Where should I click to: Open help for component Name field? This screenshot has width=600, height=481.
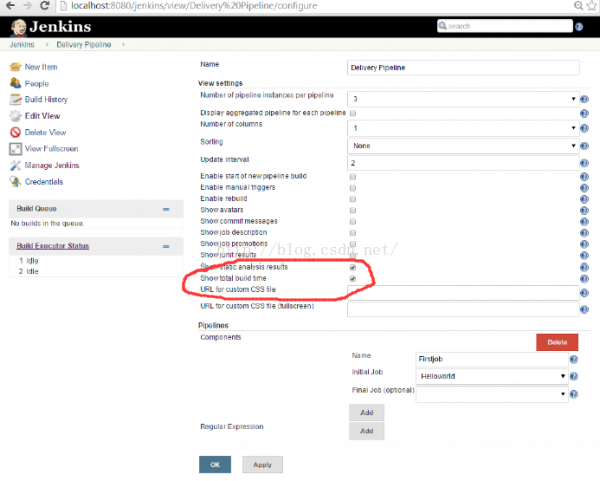click(x=574, y=359)
